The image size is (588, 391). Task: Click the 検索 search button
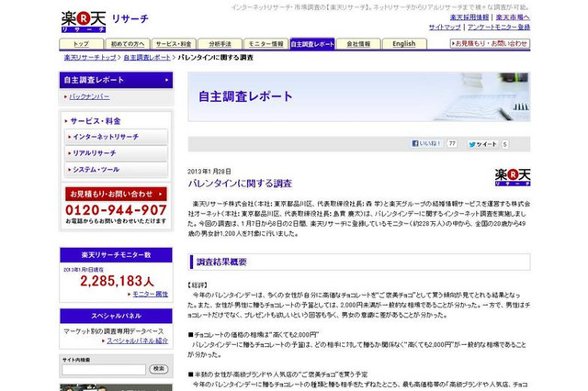159,369
